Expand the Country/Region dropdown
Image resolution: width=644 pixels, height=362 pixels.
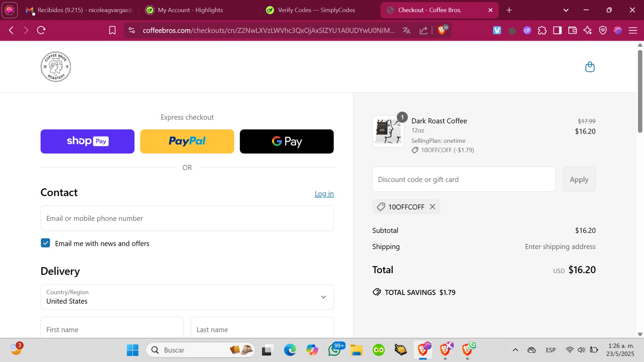(187, 297)
